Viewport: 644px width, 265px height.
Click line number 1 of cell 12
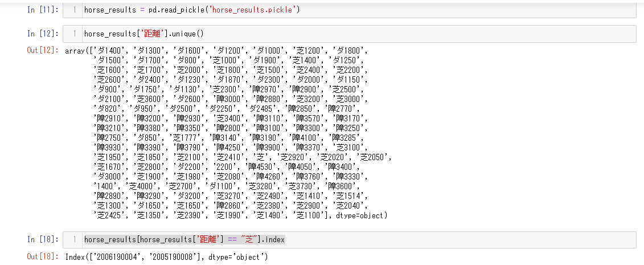[75, 34]
